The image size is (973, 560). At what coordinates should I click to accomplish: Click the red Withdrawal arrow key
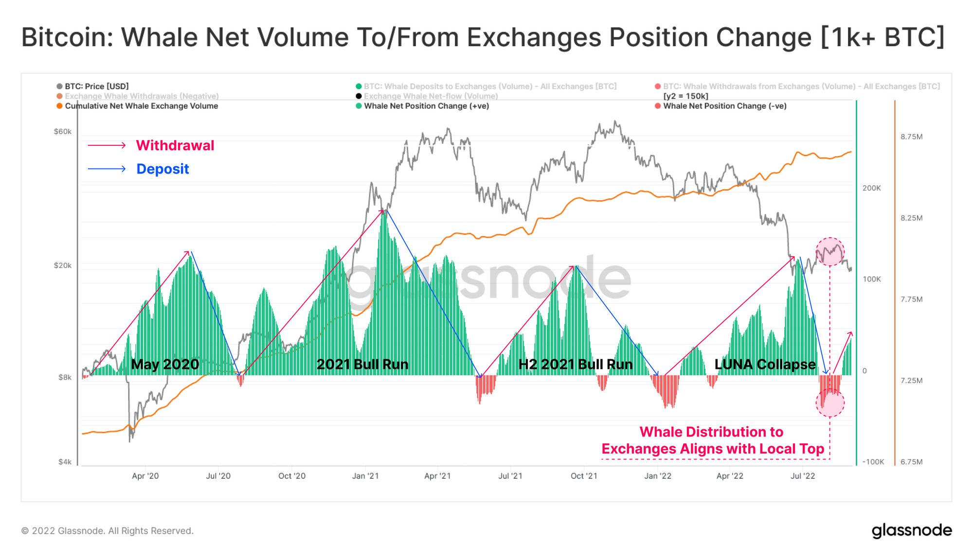click(x=107, y=145)
